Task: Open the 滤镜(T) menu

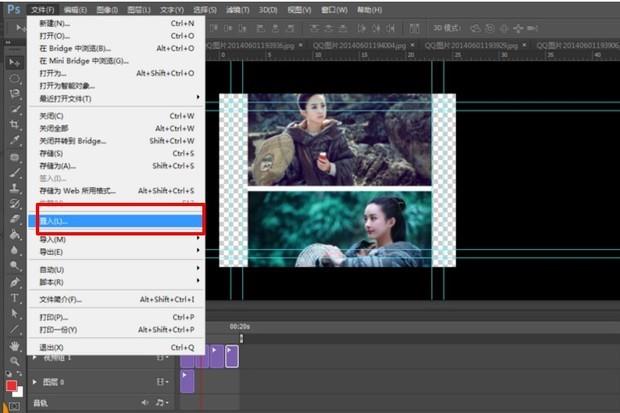Action: (x=238, y=10)
